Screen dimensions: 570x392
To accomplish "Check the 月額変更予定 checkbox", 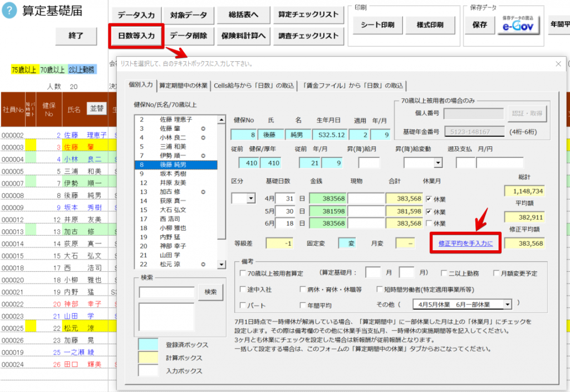I will point(496,273).
